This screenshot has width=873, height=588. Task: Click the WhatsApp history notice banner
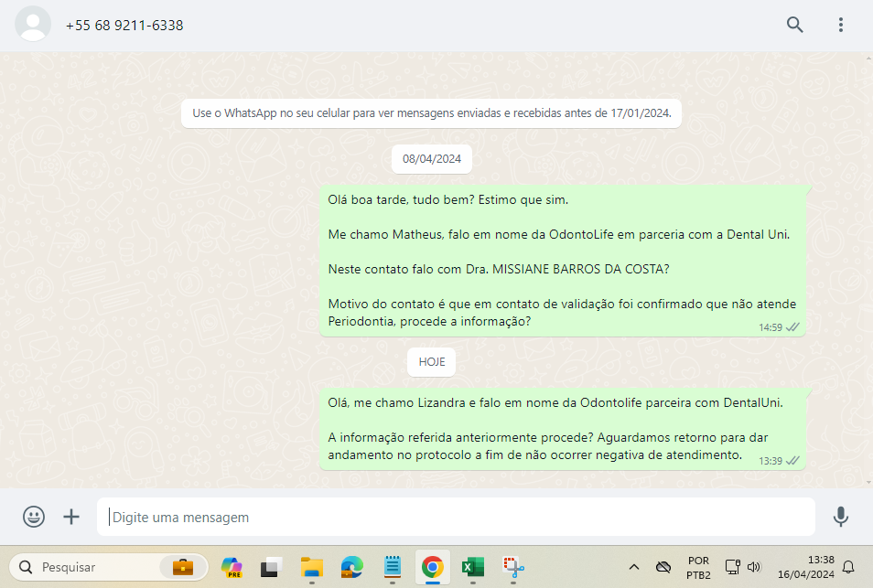(432, 112)
